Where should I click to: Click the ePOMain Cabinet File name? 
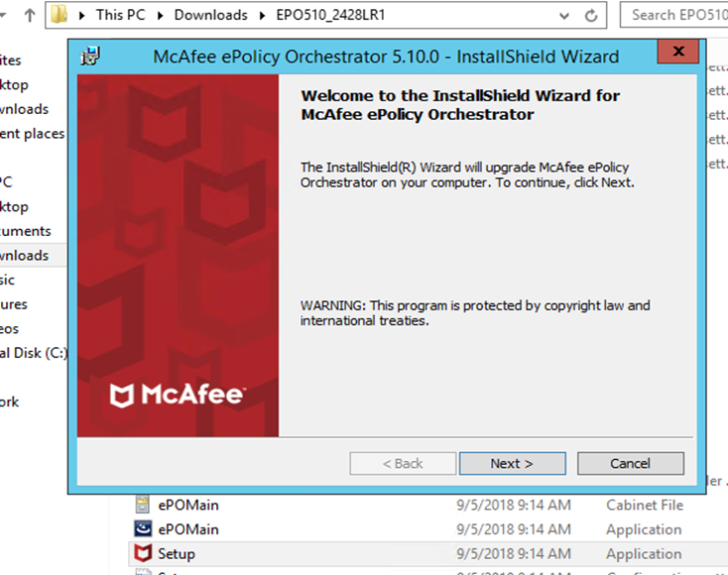(x=188, y=505)
